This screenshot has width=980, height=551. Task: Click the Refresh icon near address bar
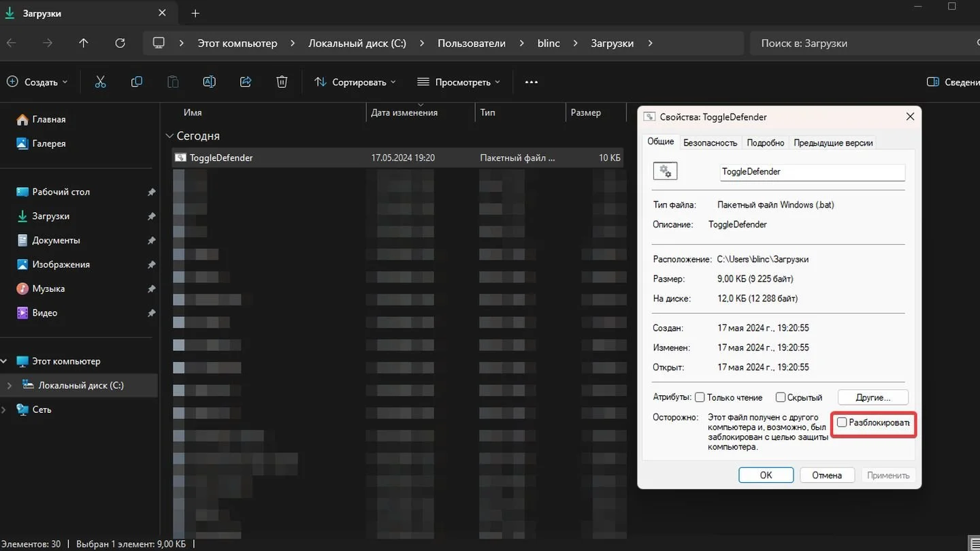click(120, 43)
